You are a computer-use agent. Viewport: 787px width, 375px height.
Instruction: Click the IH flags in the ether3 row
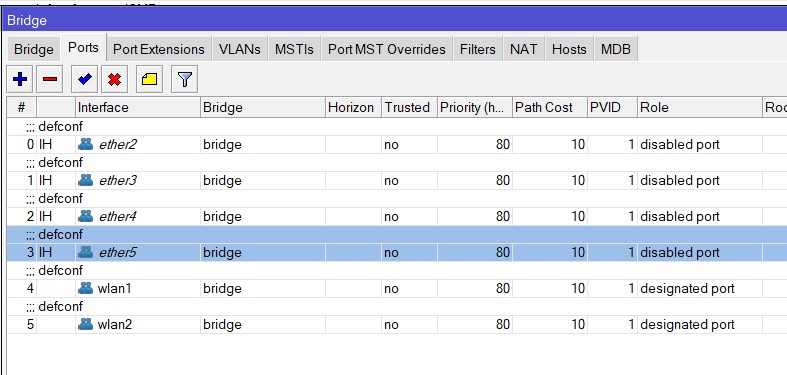45,180
